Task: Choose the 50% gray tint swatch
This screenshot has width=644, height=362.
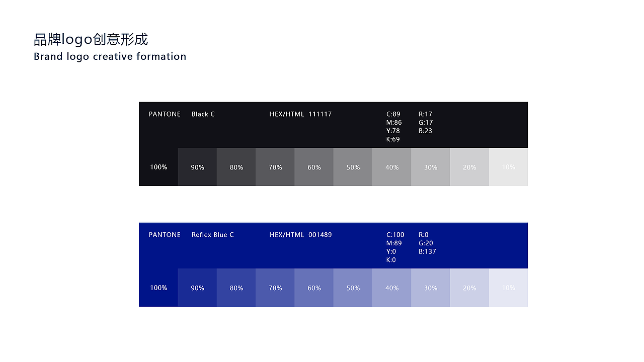Action: (x=353, y=167)
